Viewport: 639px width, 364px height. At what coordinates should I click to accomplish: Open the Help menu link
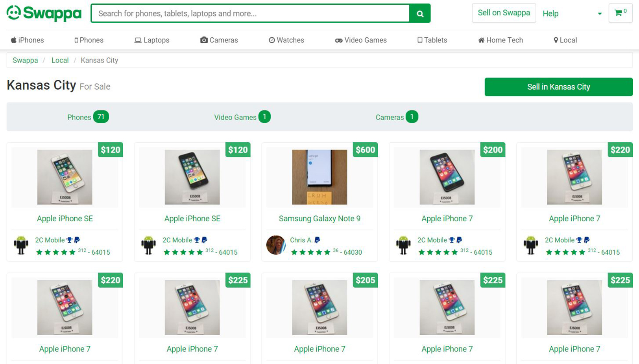[550, 14]
